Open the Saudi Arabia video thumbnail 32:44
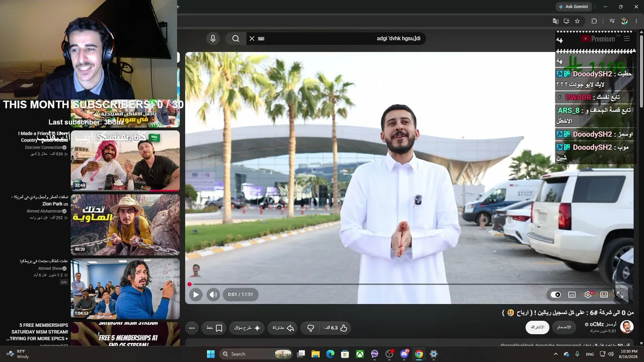Viewport: 644px width, 362px height. (x=125, y=161)
